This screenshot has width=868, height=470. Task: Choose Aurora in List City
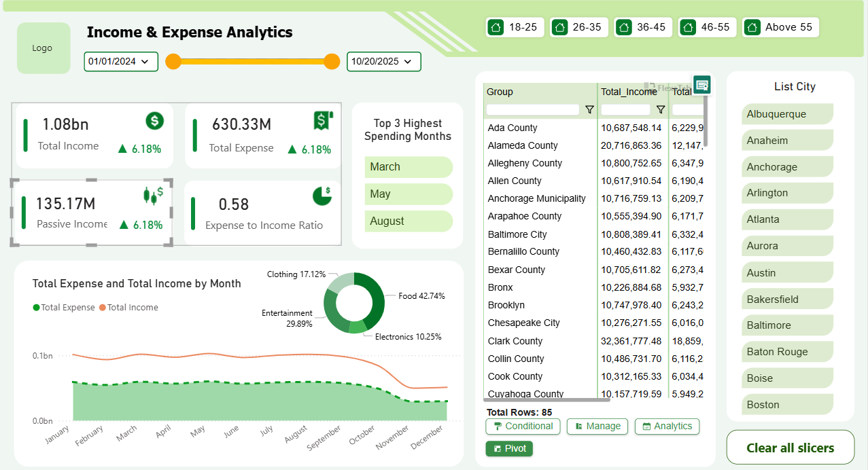[787, 246]
